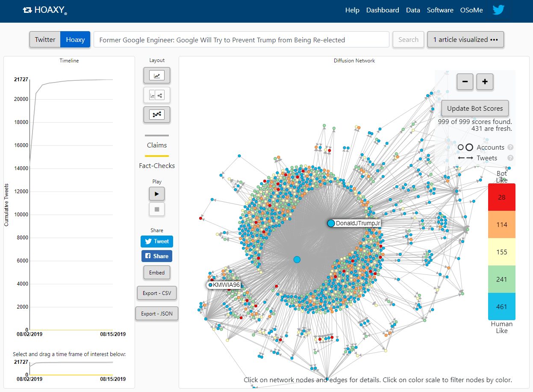Filter nodes by yellow swatch labeled 155
This screenshot has height=392, width=533.
(x=502, y=252)
